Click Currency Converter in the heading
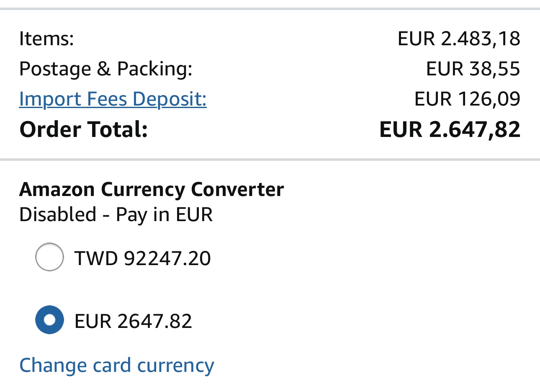The width and height of the screenshot is (540, 392). tap(192, 189)
